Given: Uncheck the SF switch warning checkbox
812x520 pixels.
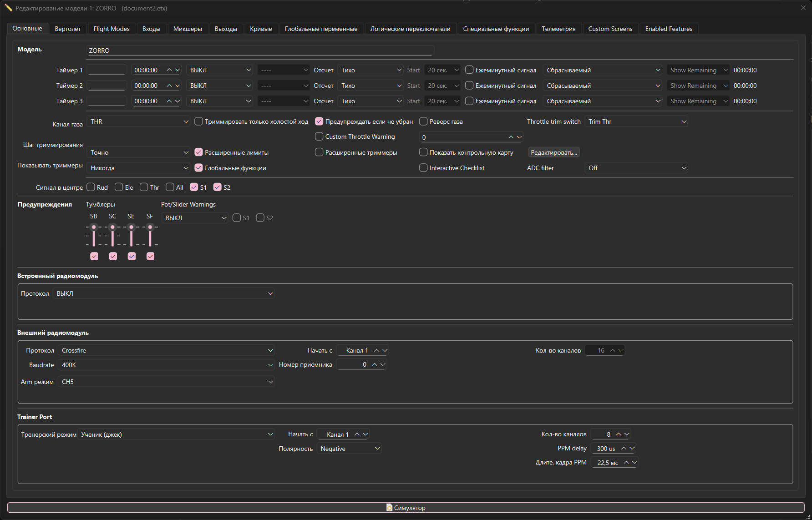Looking at the screenshot, I should 150,256.
